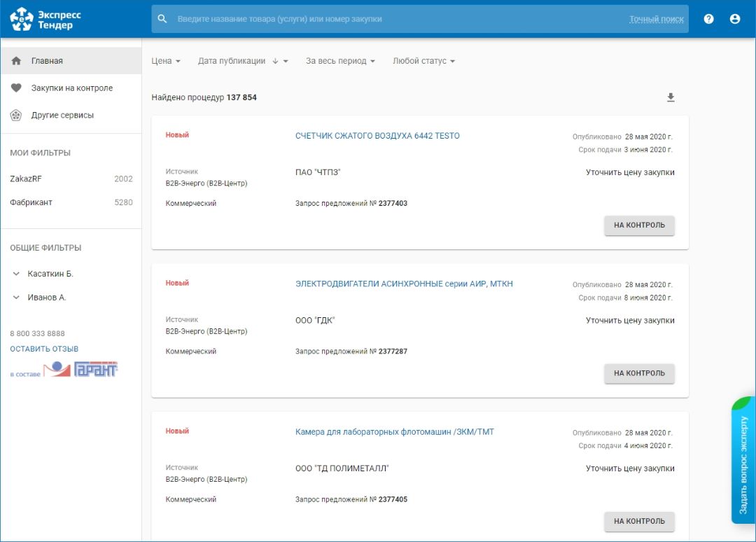Click deadline date 4 июня 2020 г.

click(x=648, y=446)
